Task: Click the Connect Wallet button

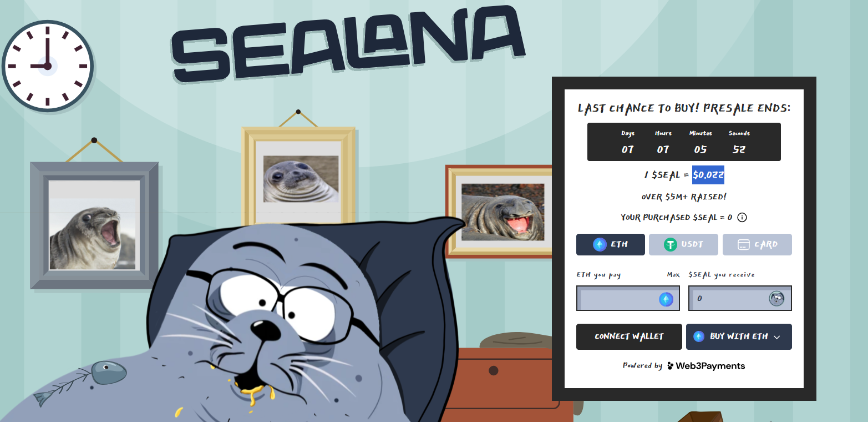Action: tap(629, 337)
